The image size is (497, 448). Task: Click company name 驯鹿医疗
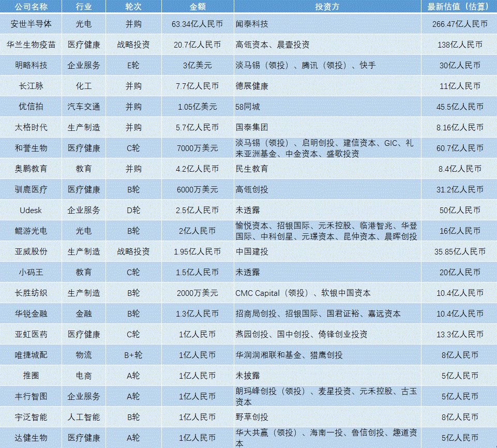(31, 189)
